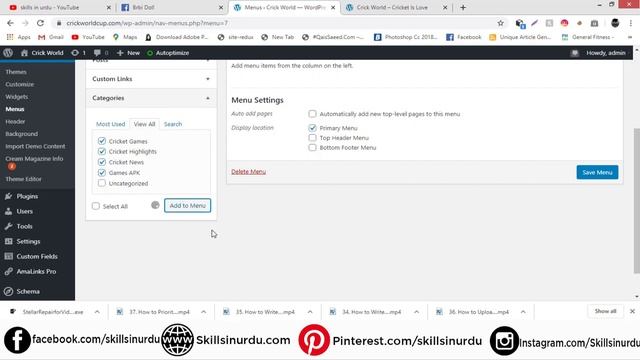Click the Chrome profile avatar icon
Viewport: 640px width, 360px height.
click(x=615, y=23)
